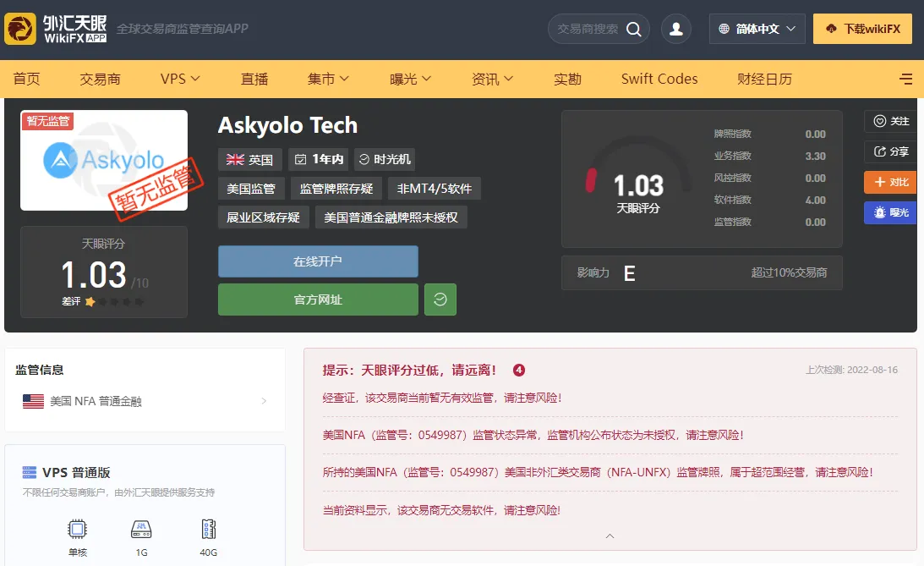The image size is (924, 566).
Task: Click warning line 经查证，该交易商当前暂无有效监管
Action: point(442,398)
